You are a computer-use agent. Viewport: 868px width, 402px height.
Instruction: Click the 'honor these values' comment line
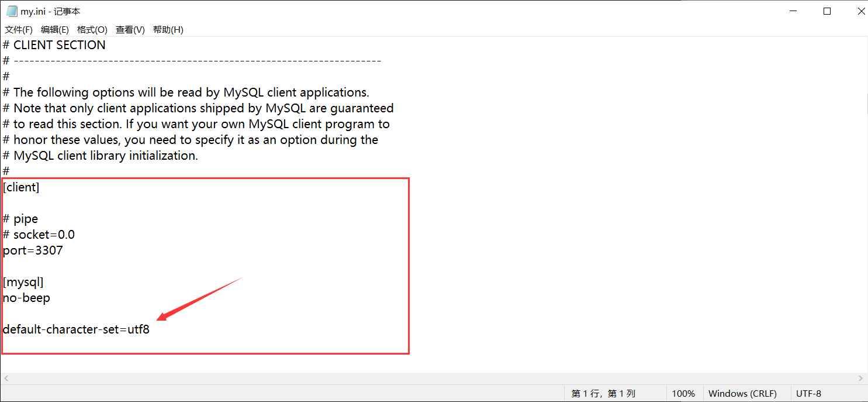[191, 140]
